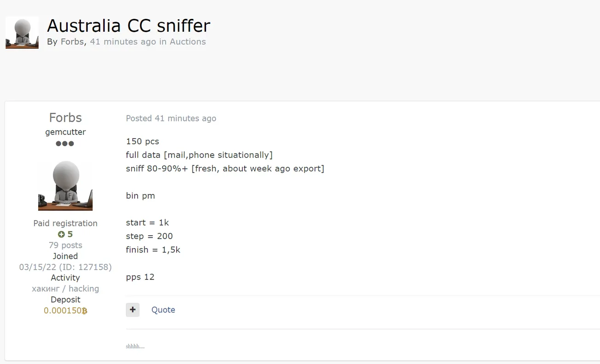Open the Auctions forum link

point(188,42)
